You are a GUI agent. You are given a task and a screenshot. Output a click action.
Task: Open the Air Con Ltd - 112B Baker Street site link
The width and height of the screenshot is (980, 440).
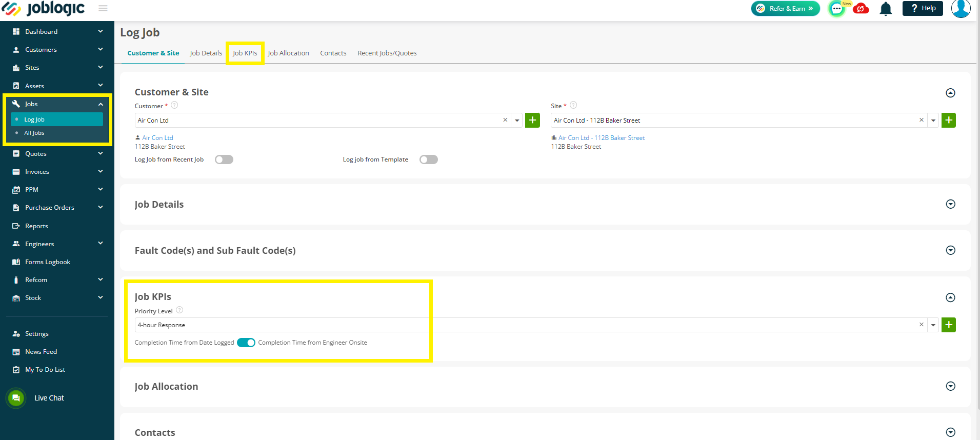602,138
